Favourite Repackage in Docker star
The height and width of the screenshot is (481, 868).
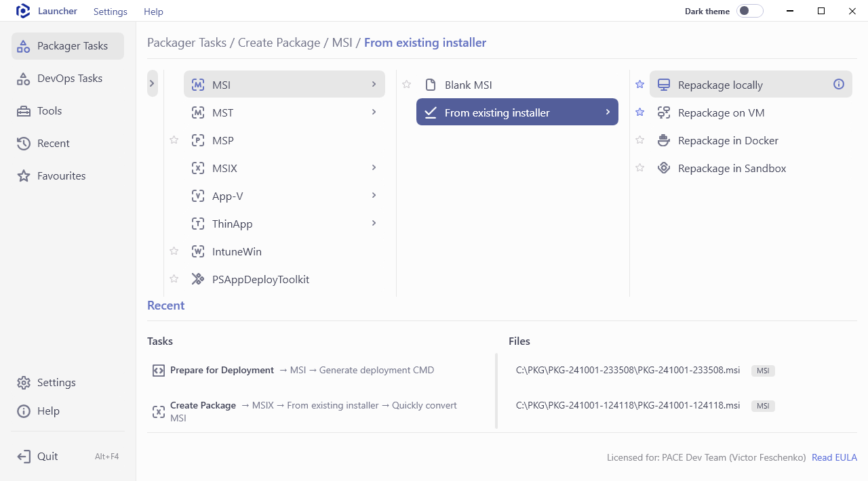pyautogui.click(x=639, y=140)
